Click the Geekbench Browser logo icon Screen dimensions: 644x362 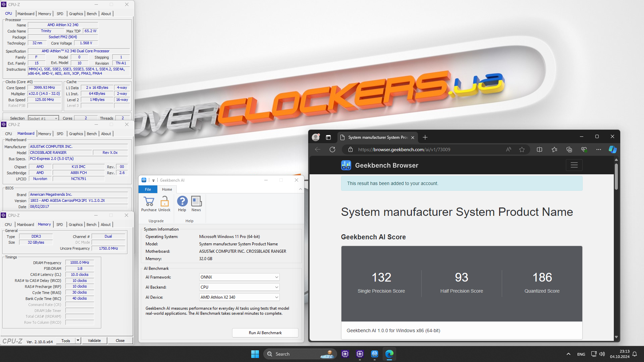[x=346, y=165]
